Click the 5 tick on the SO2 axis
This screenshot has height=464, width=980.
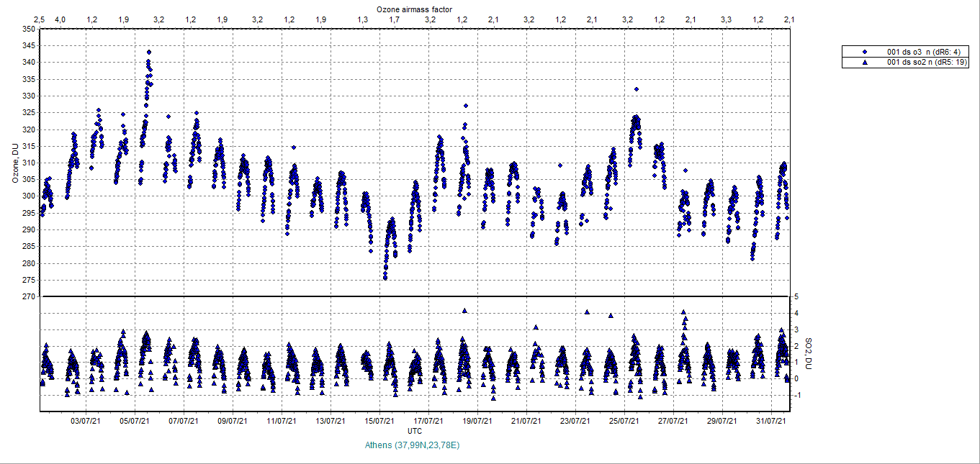(798, 296)
